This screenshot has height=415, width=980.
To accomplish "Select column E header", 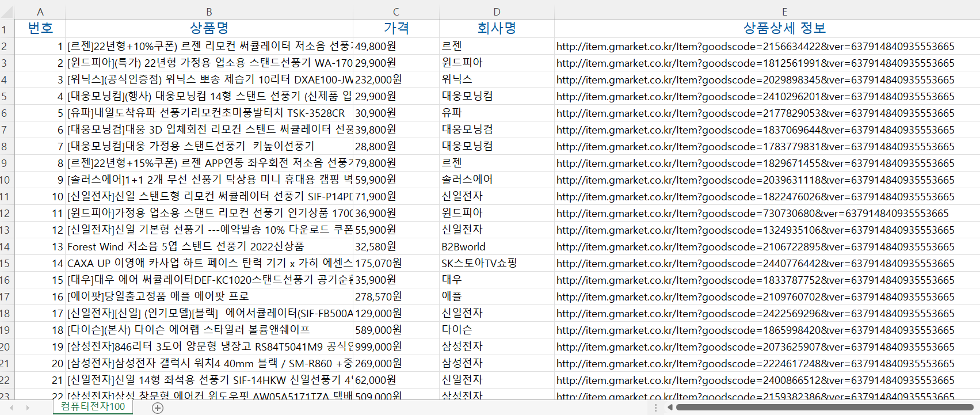I will (767, 12).
